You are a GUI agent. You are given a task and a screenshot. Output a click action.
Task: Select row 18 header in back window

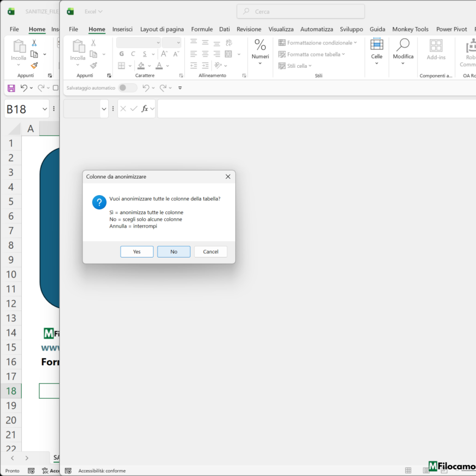click(11, 390)
